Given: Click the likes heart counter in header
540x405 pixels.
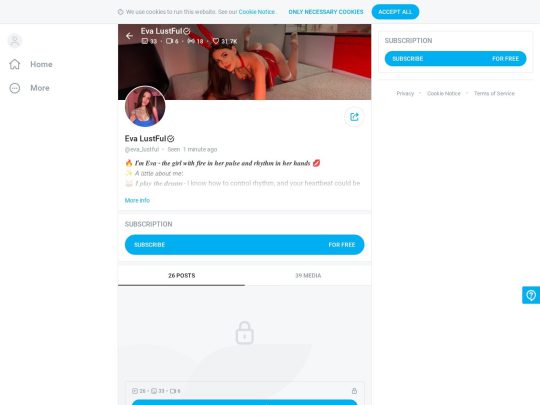Looking at the screenshot, I should (x=225, y=41).
